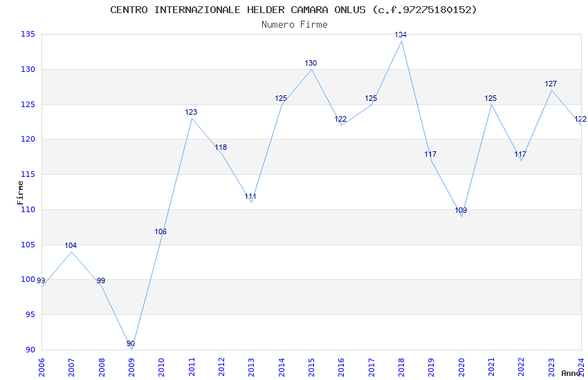Screen dimensions: 588x380
Task: Click the x-axis year 2017
Action: 371,368
